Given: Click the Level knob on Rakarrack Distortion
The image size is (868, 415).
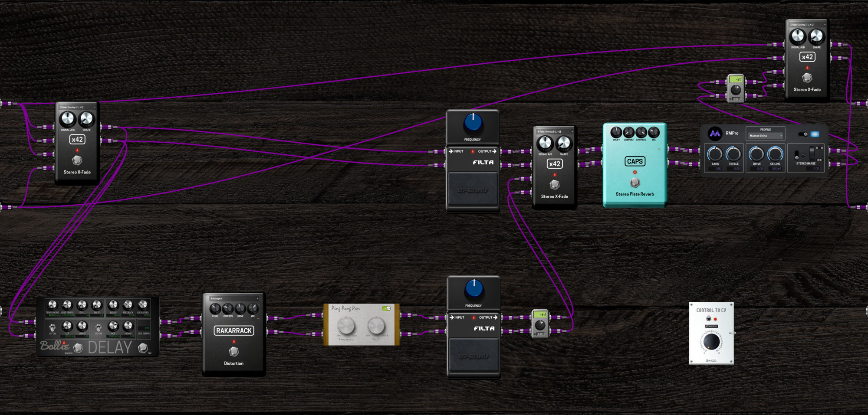Looking at the screenshot, I should coord(215,309).
